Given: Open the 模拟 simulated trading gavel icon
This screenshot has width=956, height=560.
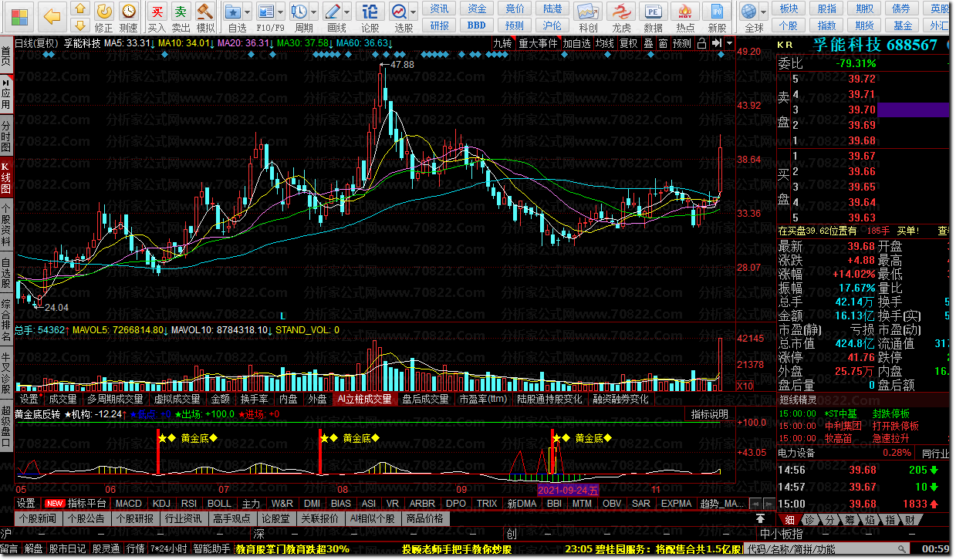Looking at the screenshot, I should pyautogui.click(x=204, y=11).
